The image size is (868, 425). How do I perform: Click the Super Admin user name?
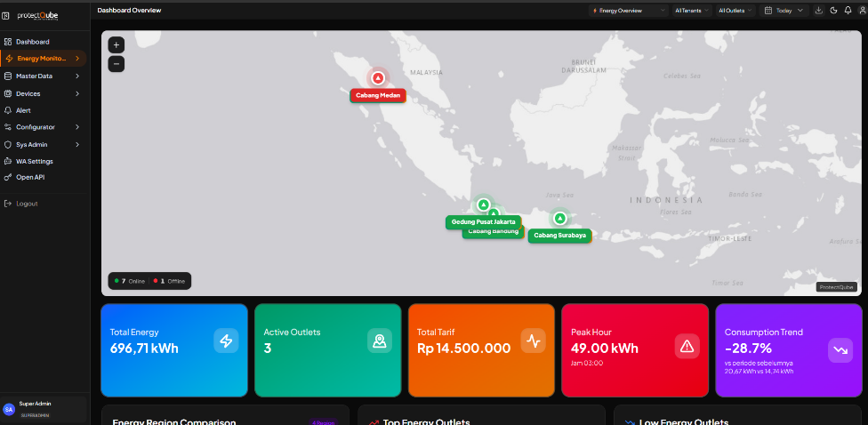tap(35, 404)
